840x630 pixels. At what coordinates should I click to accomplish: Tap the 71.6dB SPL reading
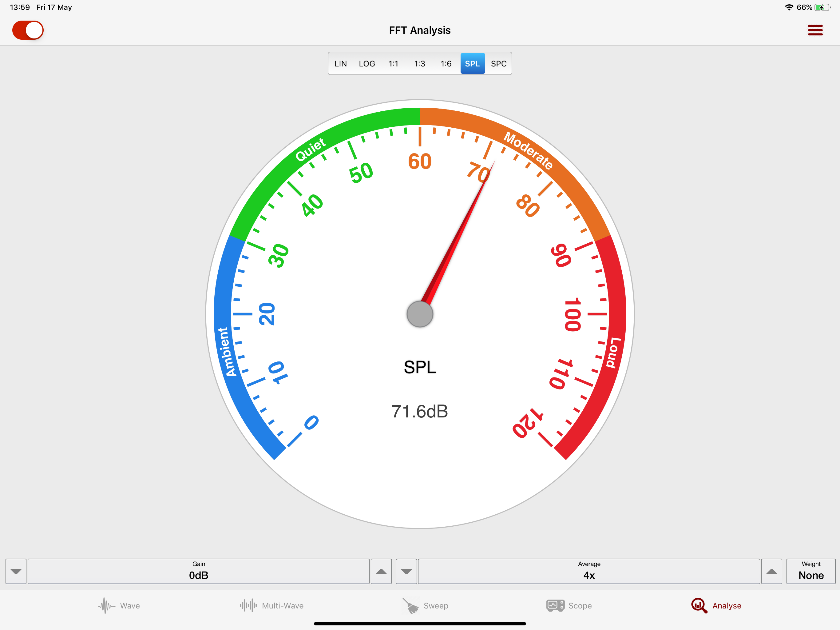point(420,412)
